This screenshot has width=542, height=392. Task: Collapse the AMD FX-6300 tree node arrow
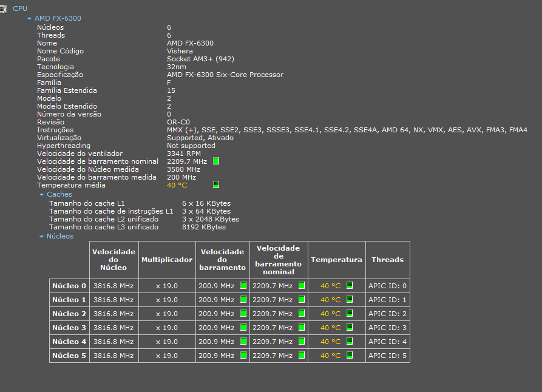29,19
